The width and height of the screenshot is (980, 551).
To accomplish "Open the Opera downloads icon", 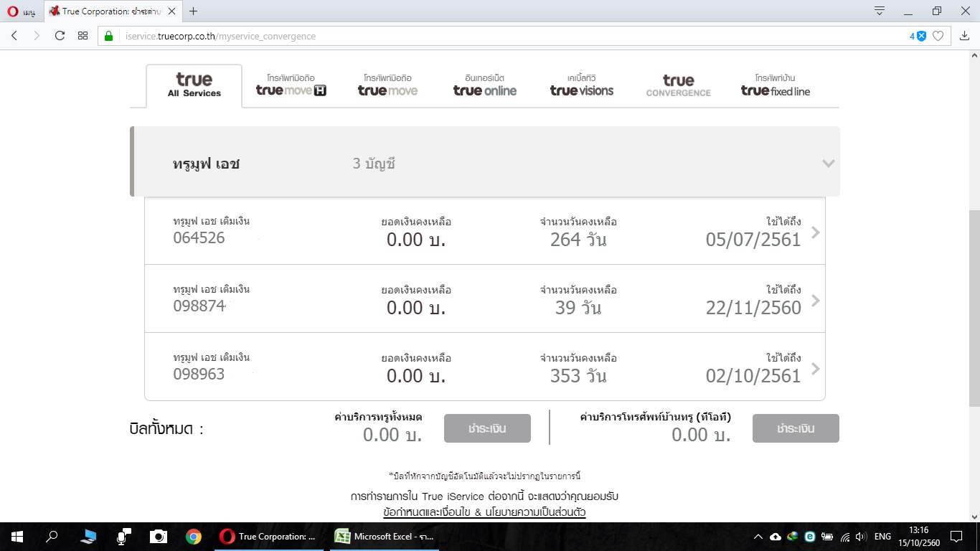I will click(x=964, y=36).
